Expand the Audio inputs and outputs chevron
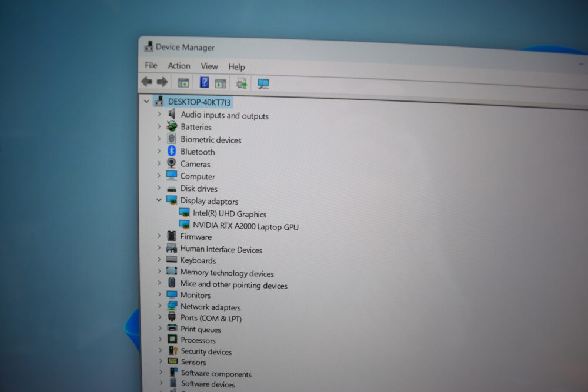The width and height of the screenshot is (588, 392). click(x=159, y=113)
